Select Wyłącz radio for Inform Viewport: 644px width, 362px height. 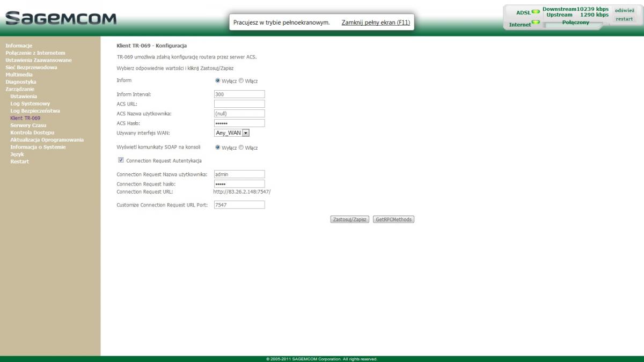pyautogui.click(x=218, y=81)
